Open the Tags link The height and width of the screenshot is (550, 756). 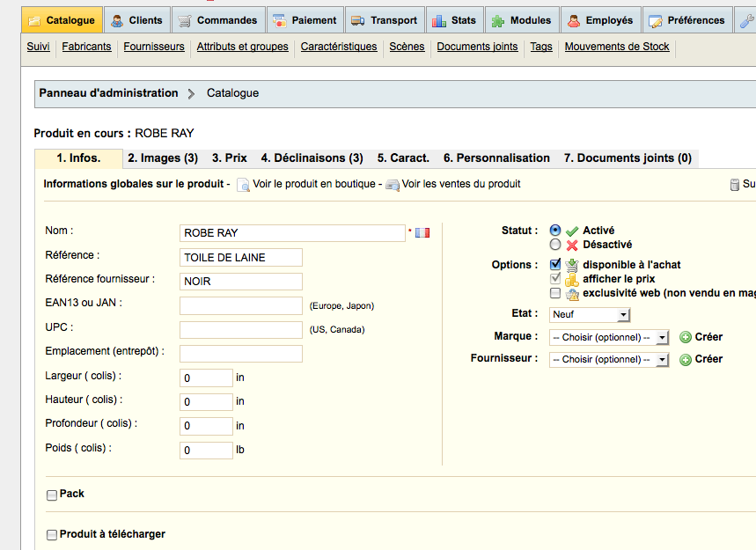[541, 47]
